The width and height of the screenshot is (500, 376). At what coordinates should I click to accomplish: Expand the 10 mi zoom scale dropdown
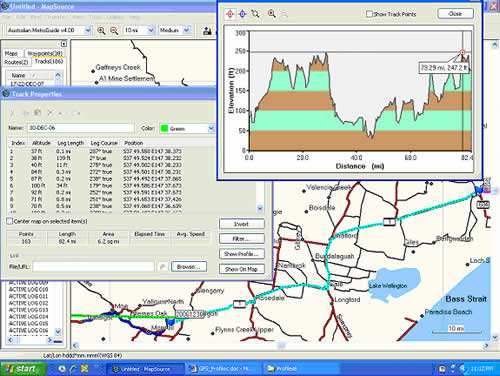[139, 30]
